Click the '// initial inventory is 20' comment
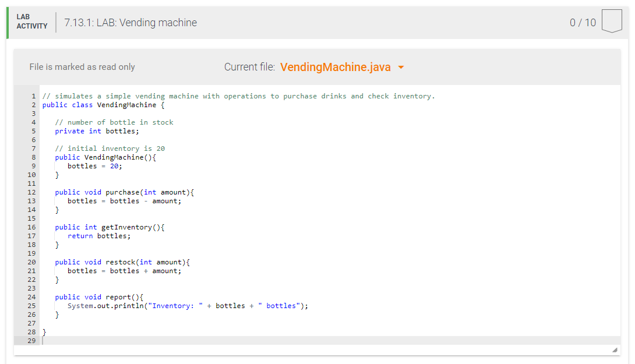635x364 pixels. click(110, 149)
